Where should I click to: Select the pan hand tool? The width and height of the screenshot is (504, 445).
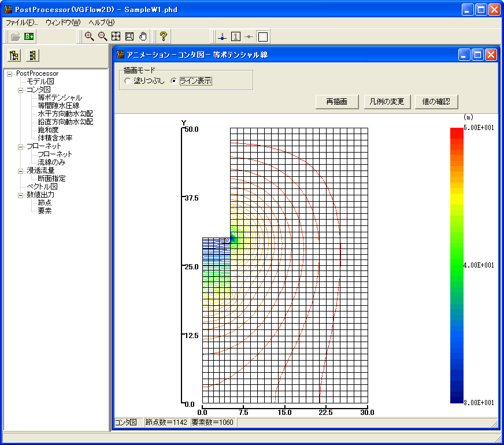pyautogui.click(x=143, y=36)
